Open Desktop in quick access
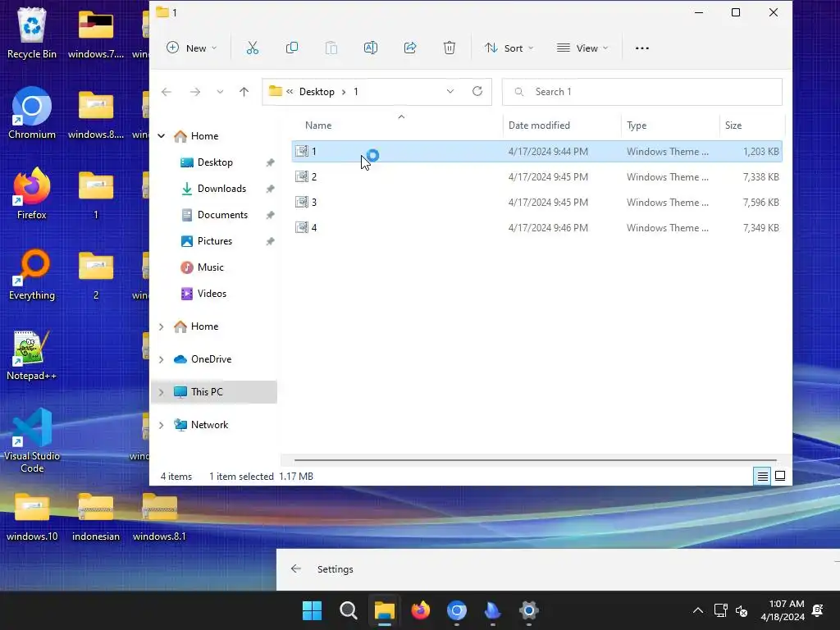 click(x=215, y=162)
